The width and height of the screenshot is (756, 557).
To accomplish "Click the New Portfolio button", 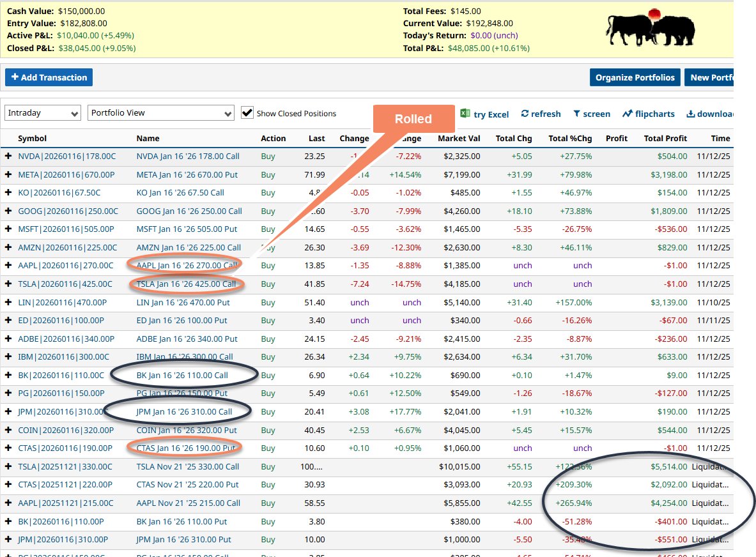I will click(710, 77).
